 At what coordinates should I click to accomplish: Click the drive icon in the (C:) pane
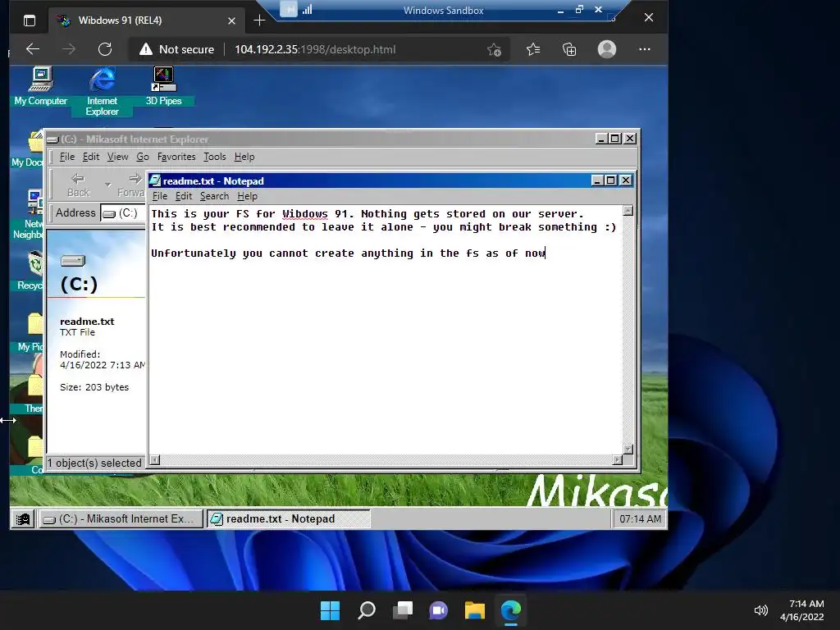(73, 261)
